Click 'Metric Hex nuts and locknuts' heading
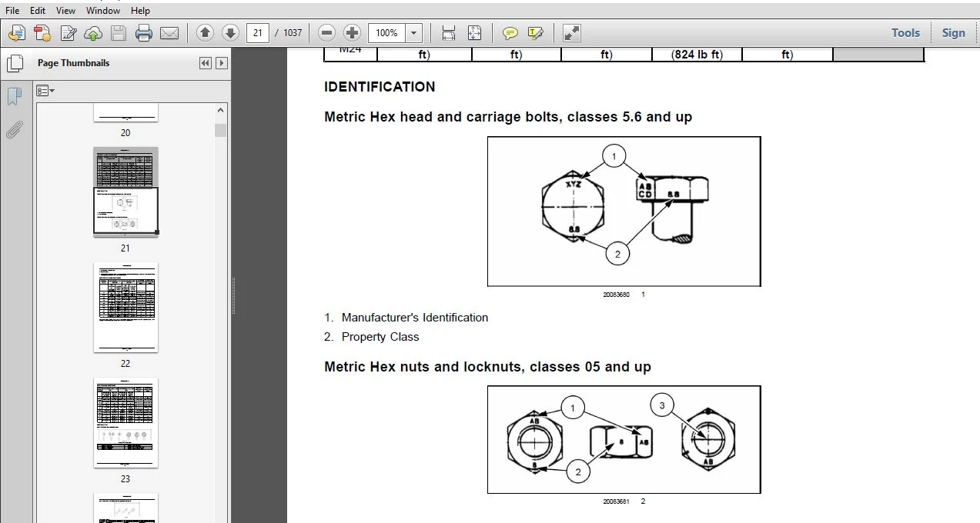This screenshot has width=980, height=523. [487, 367]
